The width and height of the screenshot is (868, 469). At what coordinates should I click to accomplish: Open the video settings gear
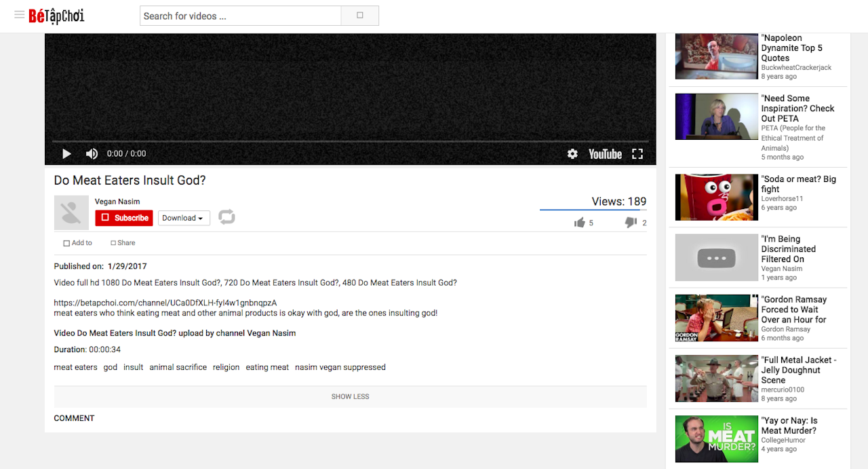coord(572,154)
